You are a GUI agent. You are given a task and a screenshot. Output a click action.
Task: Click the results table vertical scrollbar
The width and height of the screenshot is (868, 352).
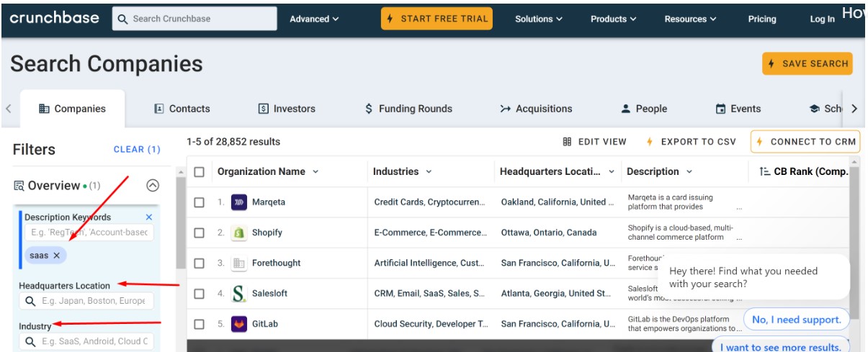[854, 245]
